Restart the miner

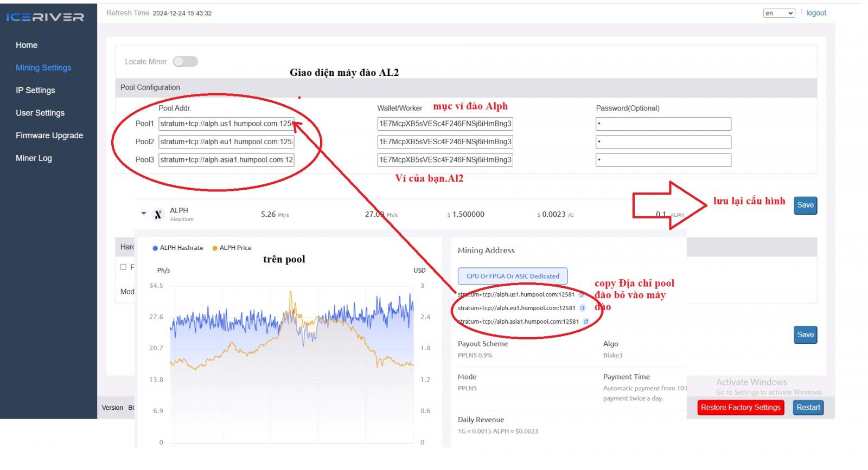pyautogui.click(x=808, y=408)
